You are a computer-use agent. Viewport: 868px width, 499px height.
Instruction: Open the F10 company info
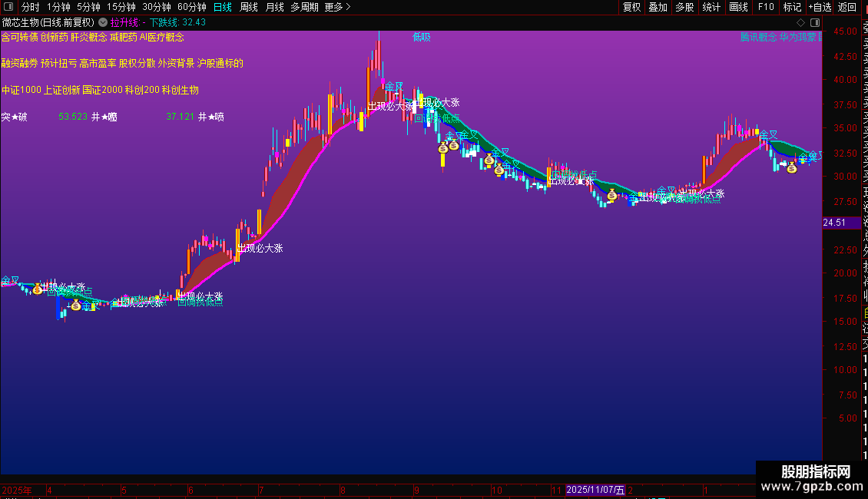point(766,7)
